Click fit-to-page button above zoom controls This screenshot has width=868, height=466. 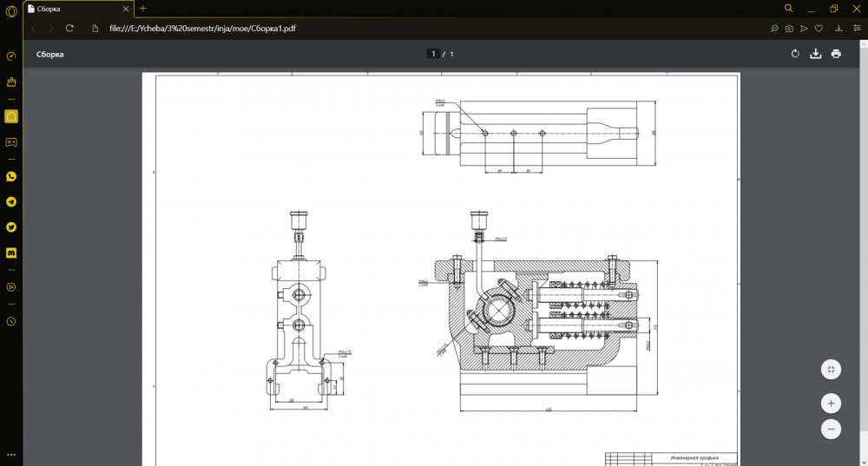pos(831,369)
